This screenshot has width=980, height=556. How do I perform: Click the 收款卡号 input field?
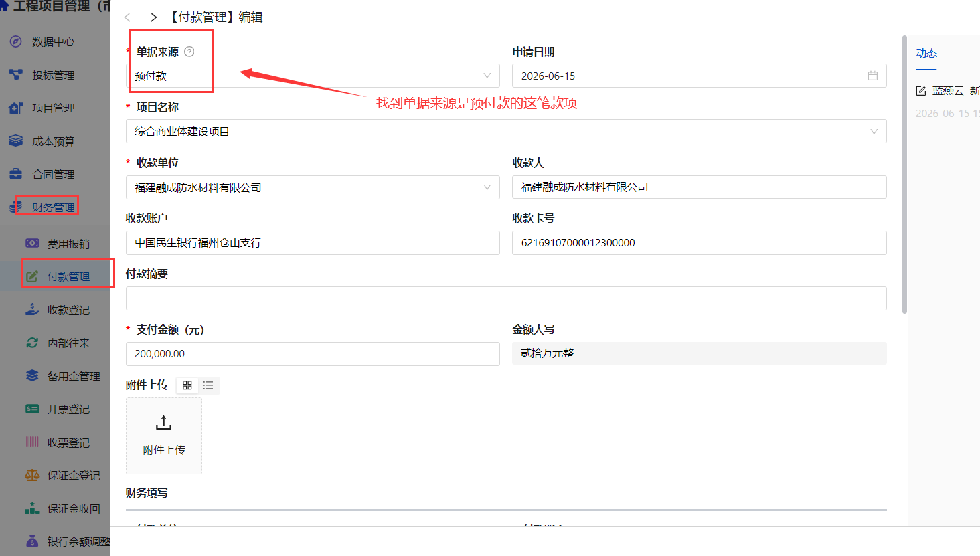point(700,243)
